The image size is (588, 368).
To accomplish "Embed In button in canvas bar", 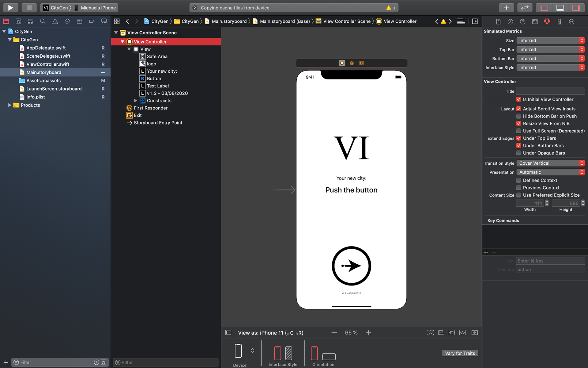I will click(475, 333).
